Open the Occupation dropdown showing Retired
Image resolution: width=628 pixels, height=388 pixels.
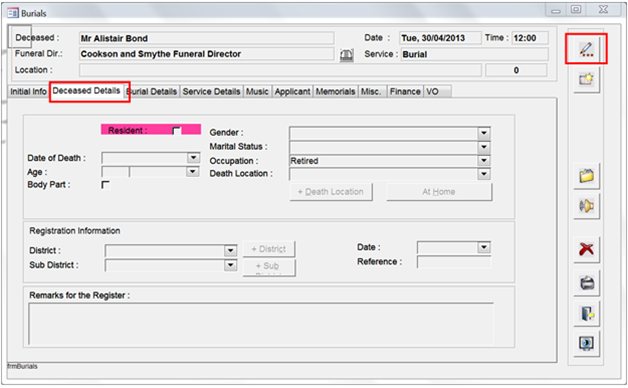(x=484, y=161)
